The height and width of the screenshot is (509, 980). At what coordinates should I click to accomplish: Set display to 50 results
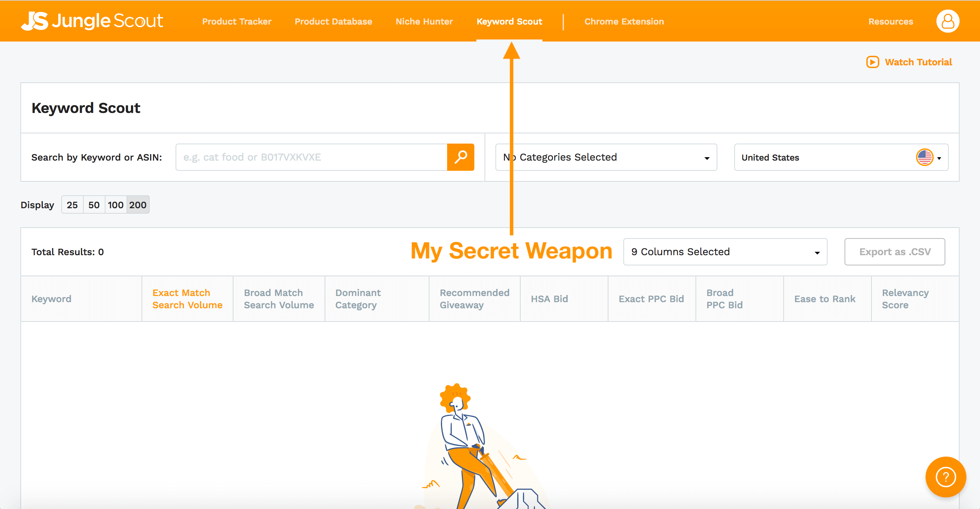[x=94, y=205]
